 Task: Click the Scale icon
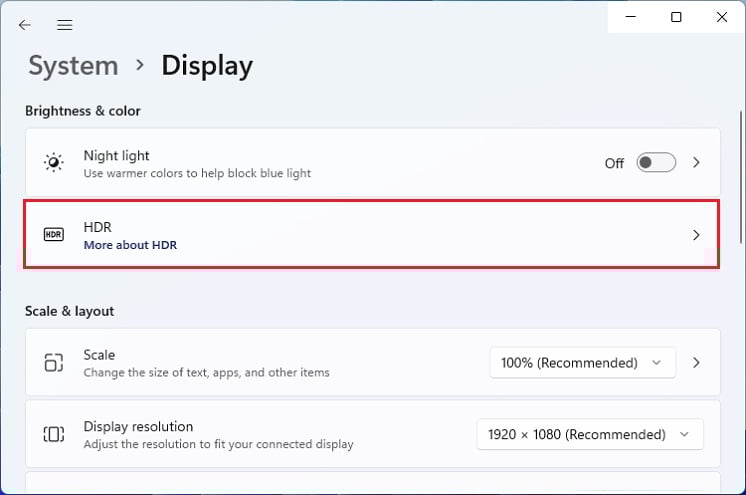53,362
